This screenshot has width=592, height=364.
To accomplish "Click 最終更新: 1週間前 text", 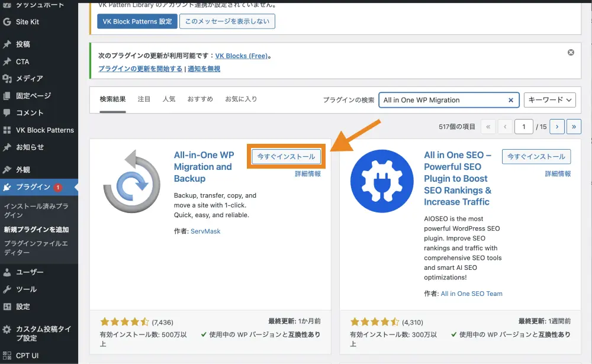I will tap(545, 321).
